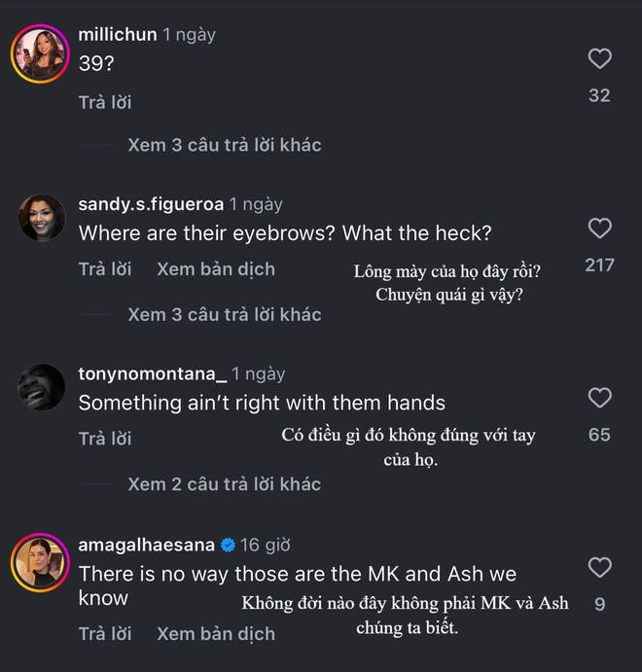Open millichun username link

click(x=117, y=35)
